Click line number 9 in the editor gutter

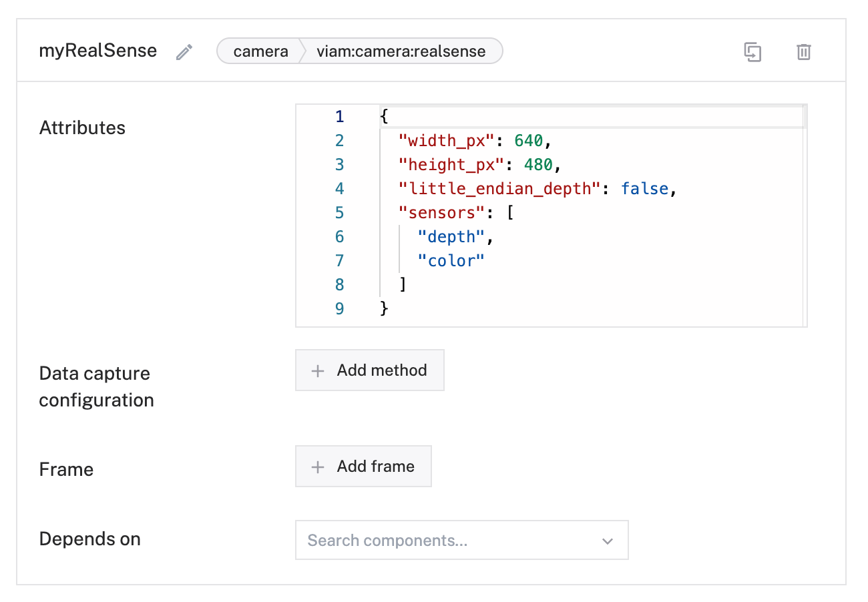tap(340, 308)
